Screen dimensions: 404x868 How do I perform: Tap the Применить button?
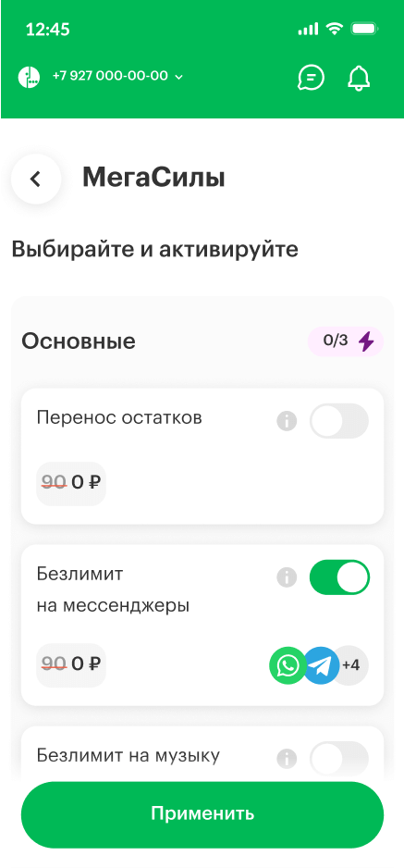coord(202,814)
